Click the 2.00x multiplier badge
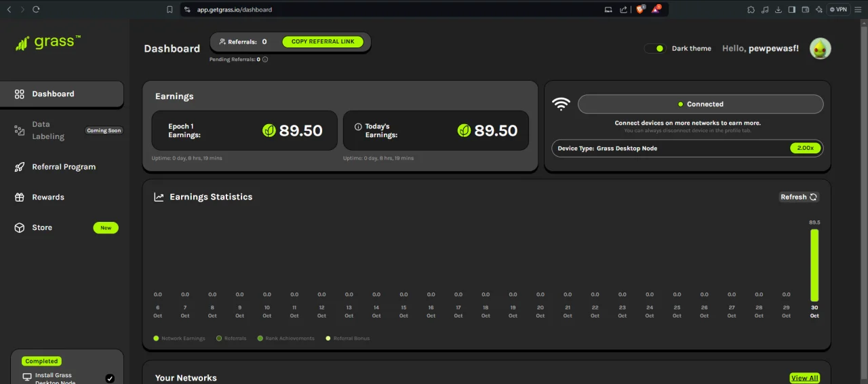The image size is (868, 384). (806, 148)
